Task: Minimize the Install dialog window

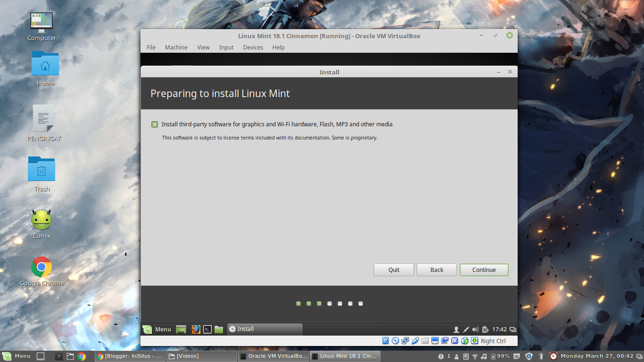Action: pos(499,72)
